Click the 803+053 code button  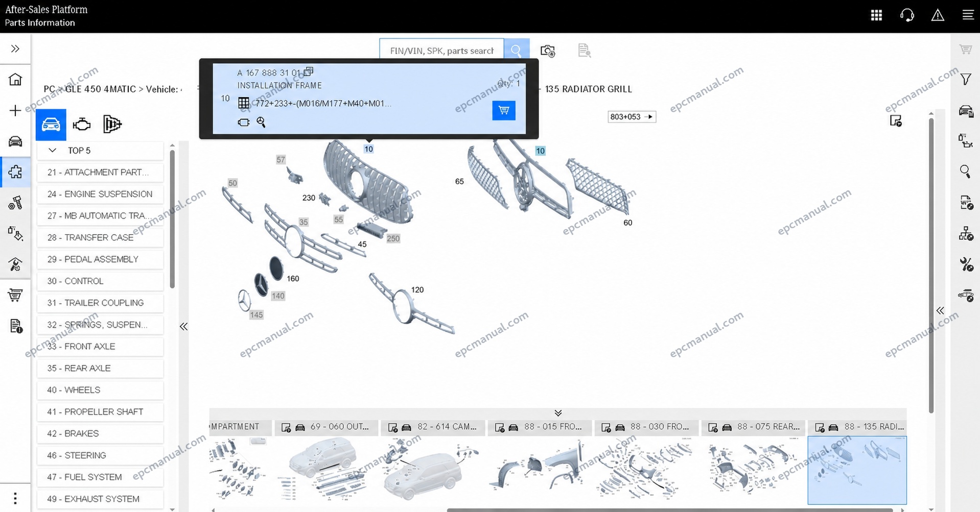pyautogui.click(x=632, y=116)
